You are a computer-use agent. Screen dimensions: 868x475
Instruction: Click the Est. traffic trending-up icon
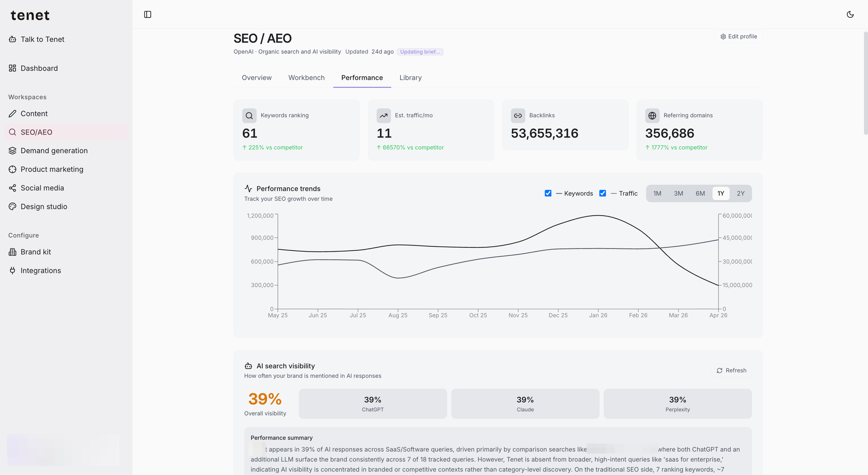(384, 115)
